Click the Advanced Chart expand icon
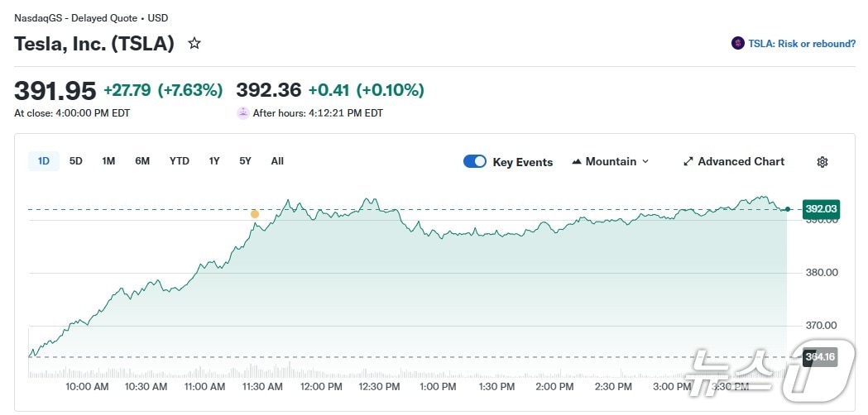Viewport: 868px width, 415px height. [x=688, y=162]
